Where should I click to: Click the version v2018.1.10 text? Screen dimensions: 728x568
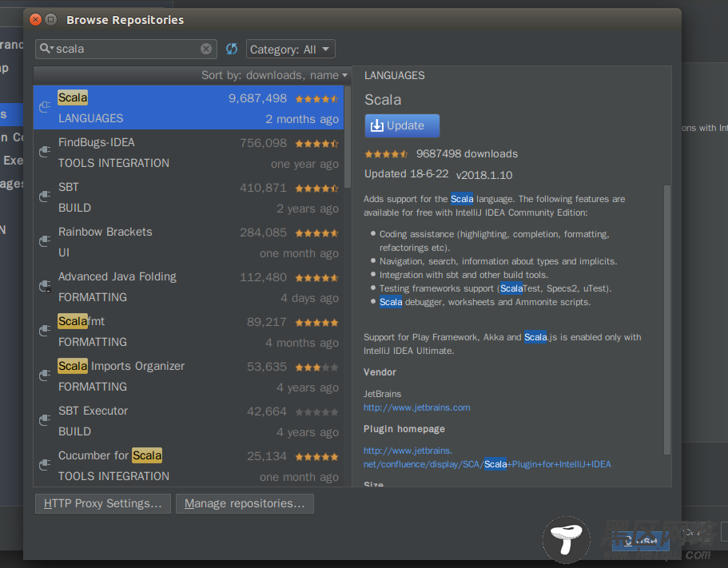[484, 175]
